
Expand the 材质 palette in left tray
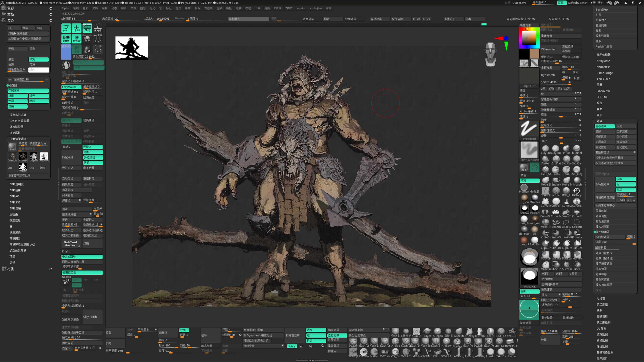click(11, 269)
